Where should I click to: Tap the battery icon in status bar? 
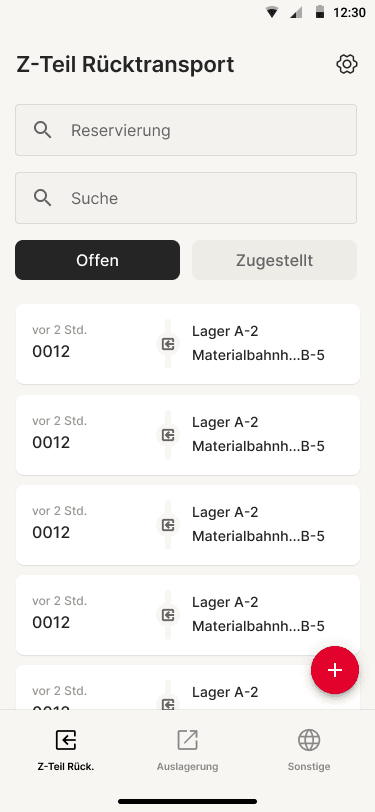(320, 12)
